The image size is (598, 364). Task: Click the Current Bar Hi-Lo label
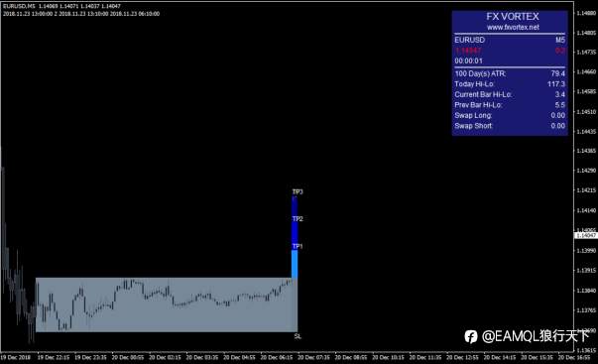tap(483, 94)
